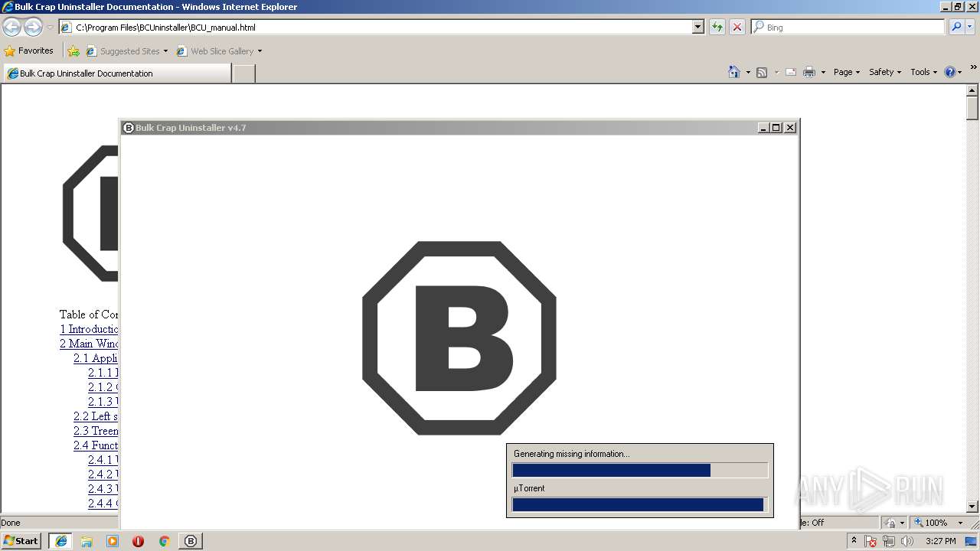Show hidden tray icons arrow
The height and width of the screenshot is (551, 980).
(x=854, y=541)
